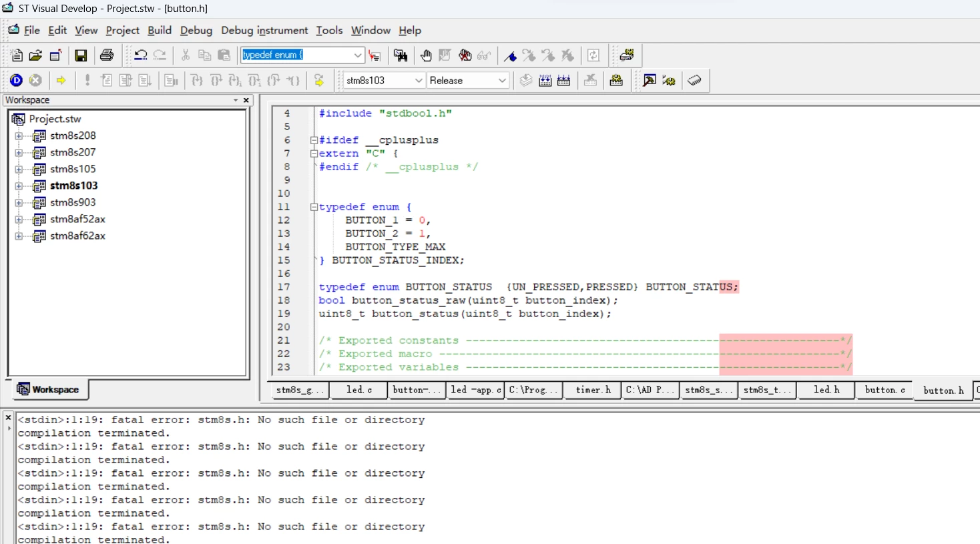
Task: Click the stop debugging X icon
Action: pyautogui.click(x=35, y=81)
